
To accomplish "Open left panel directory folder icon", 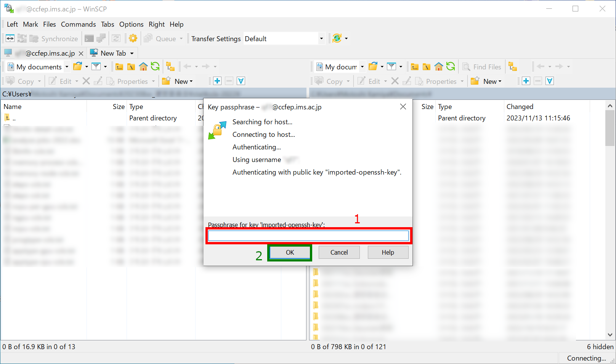I will (78, 67).
